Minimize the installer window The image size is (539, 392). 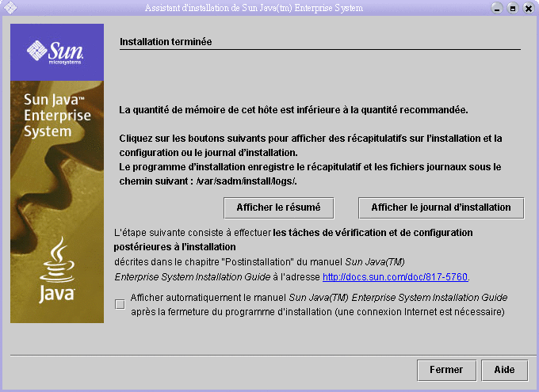click(x=497, y=8)
